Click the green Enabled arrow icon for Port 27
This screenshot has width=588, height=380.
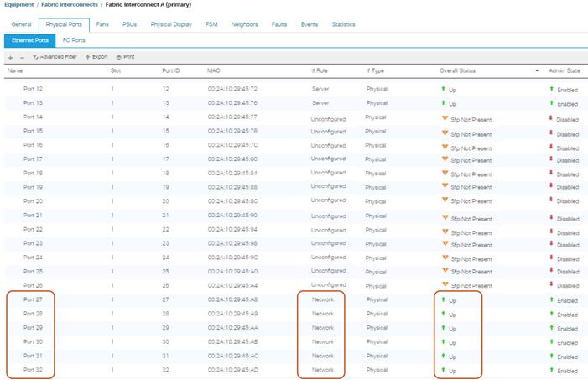point(551,299)
